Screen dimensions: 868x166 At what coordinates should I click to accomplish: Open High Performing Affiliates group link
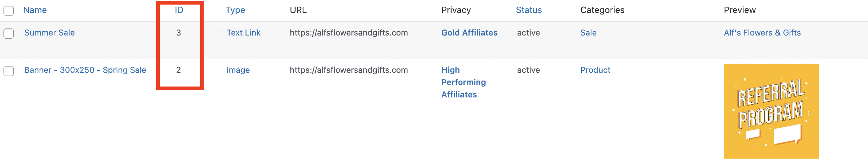coord(463,82)
